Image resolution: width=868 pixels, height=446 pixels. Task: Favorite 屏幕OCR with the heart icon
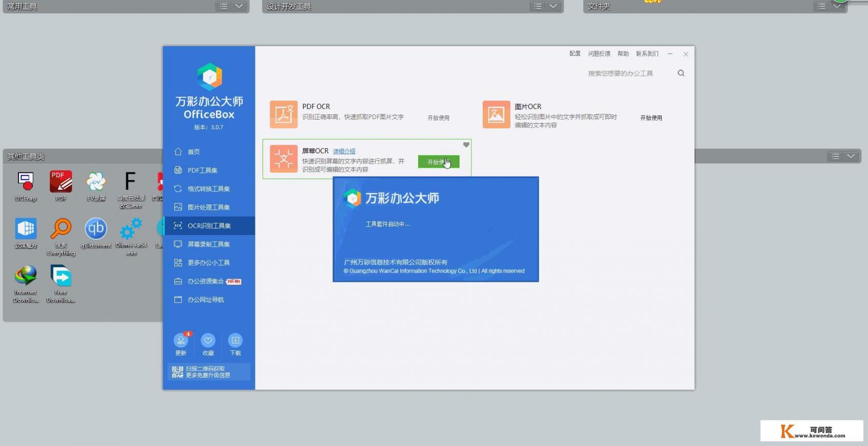coord(466,145)
